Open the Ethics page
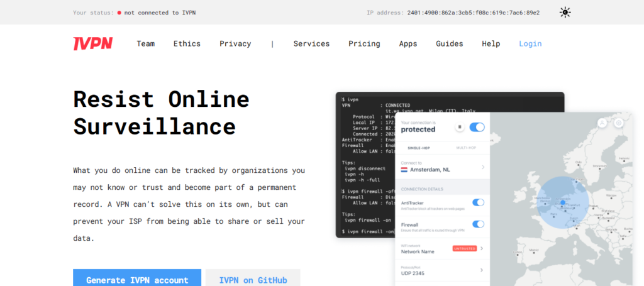The width and height of the screenshot is (644, 286). pos(187,43)
